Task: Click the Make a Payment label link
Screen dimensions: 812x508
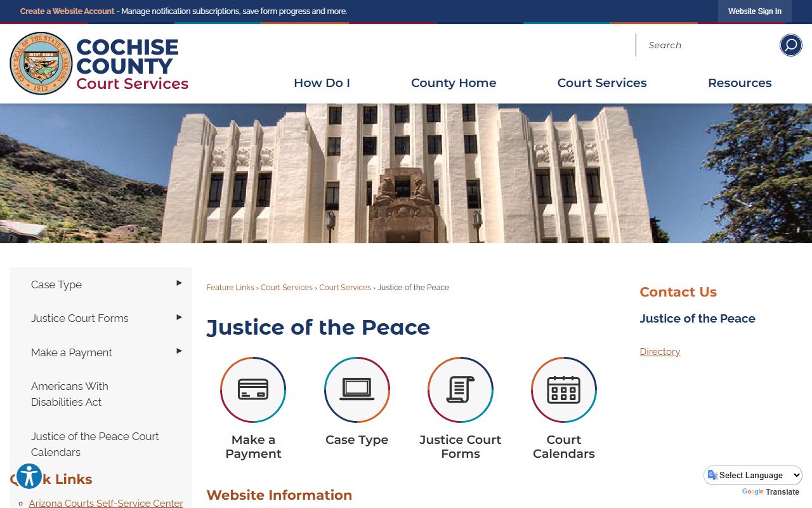Action: [253, 446]
